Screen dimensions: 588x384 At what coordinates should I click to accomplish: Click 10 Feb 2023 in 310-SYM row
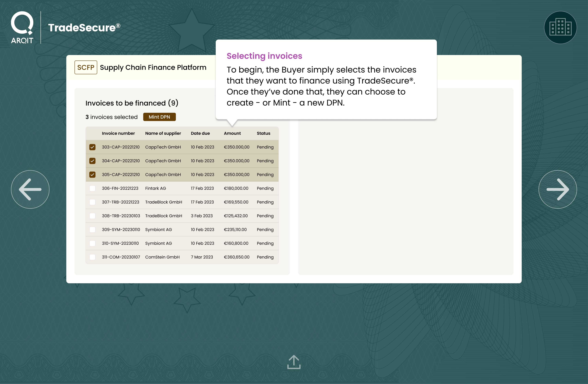202,243
